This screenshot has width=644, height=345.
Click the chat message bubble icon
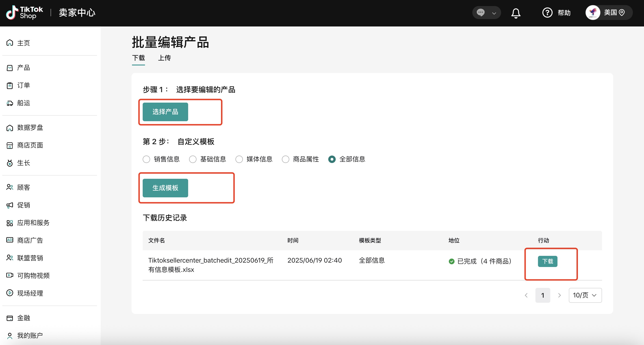coord(480,13)
